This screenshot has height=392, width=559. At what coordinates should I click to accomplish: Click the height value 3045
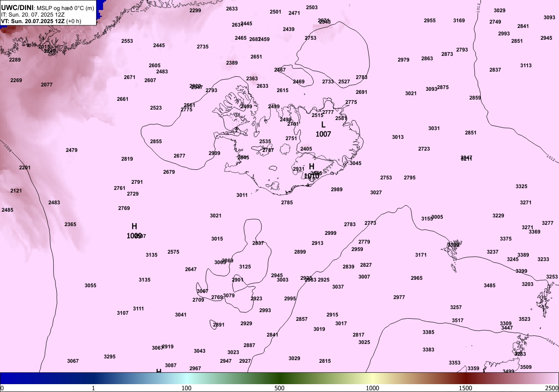pyautogui.click(x=355, y=163)
